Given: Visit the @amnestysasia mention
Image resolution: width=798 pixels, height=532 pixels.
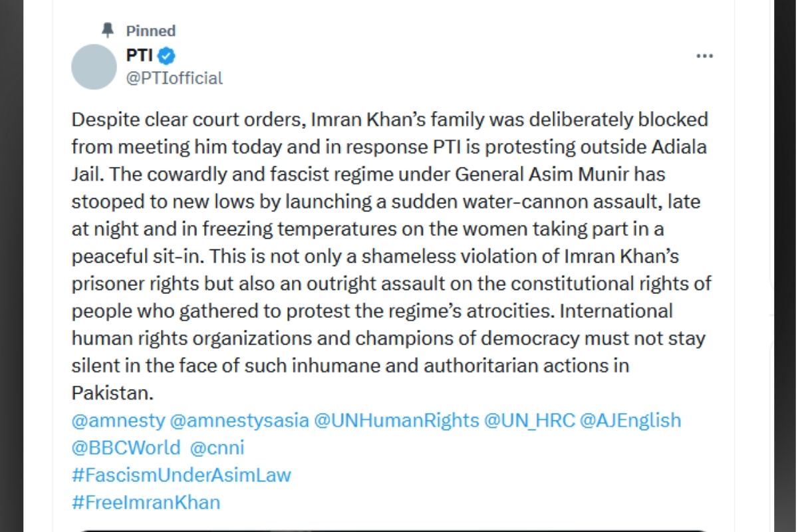Looking at the screenshot, I should click(239, 420).
